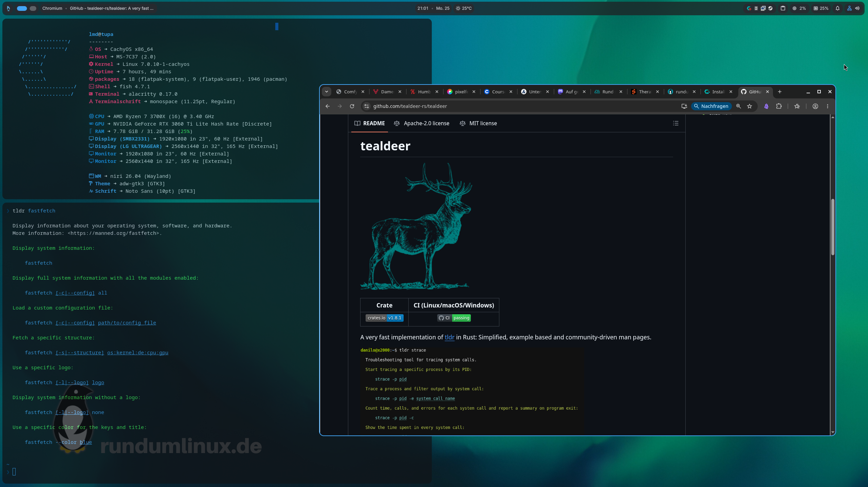View site information icon in address bar

[366, 106]
